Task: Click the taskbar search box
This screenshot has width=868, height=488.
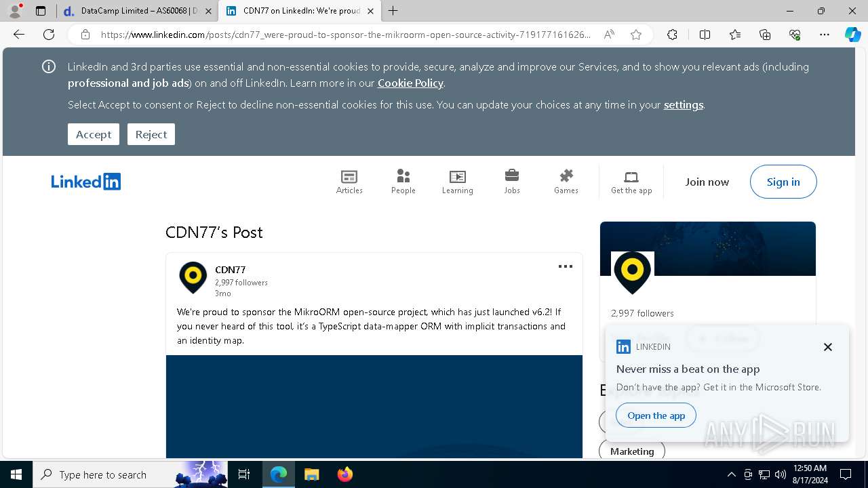Action: 130,474
